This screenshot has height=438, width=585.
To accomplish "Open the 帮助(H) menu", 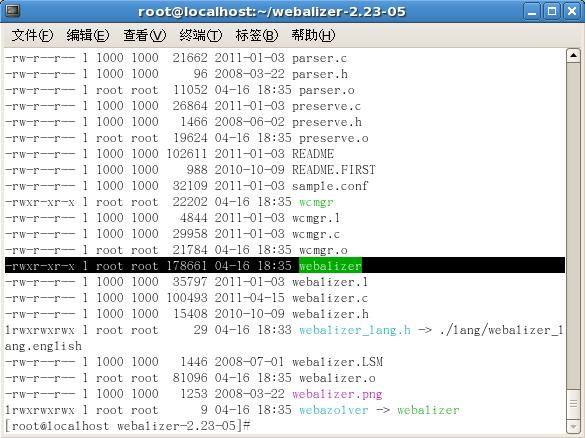I will point(313,35).
